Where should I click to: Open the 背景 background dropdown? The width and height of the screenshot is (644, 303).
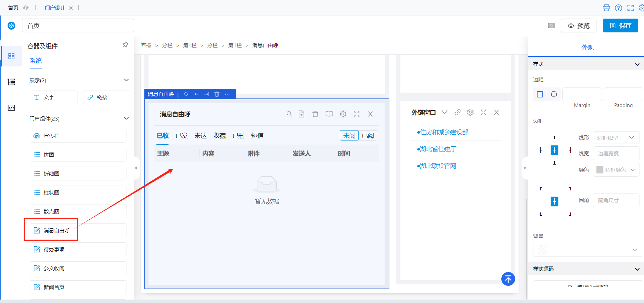coord(588,250)
